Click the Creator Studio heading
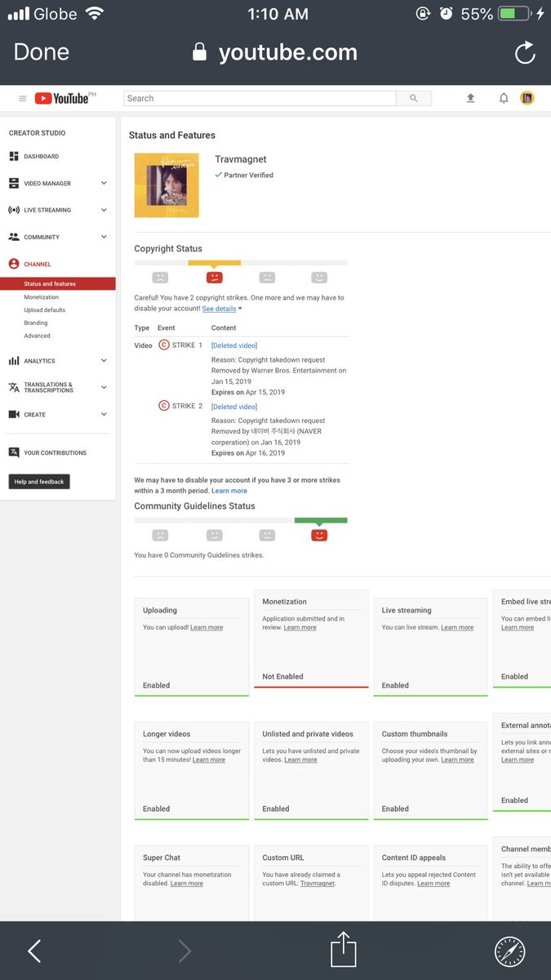The image size is (551, 980). tap(38, 133)
